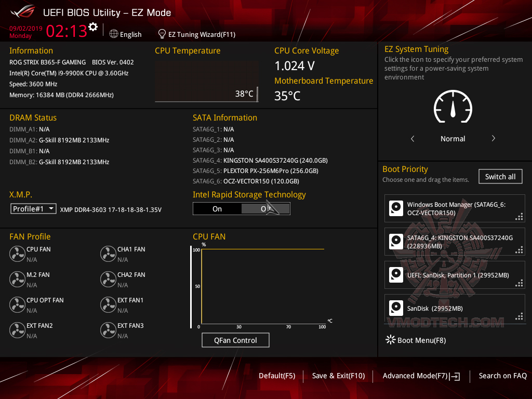
Task: Click the left chevron in EZ System Tuning
Action: click(413, 139)
